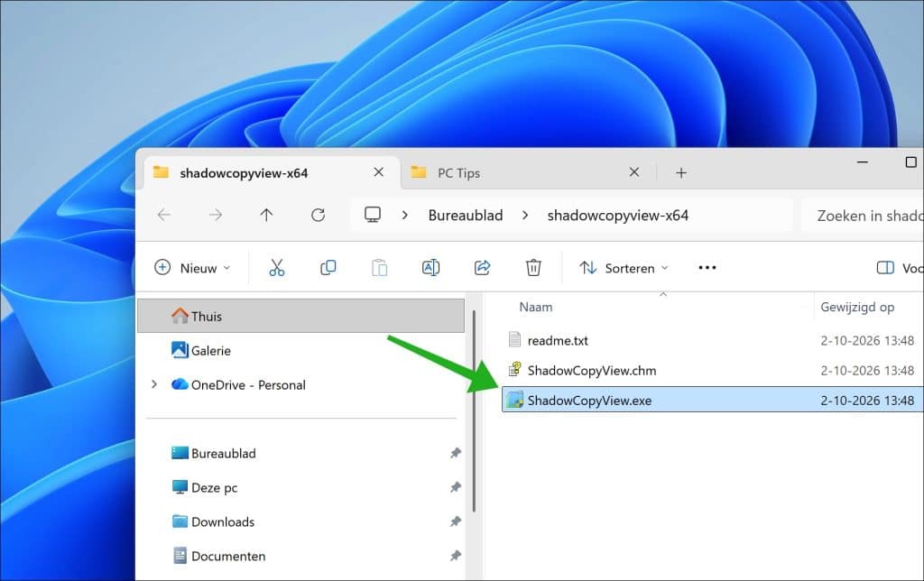The width and height of the screenshot is (924, 581).
Task: Sort by the Naam column header
Action: [x=536, y=307]
